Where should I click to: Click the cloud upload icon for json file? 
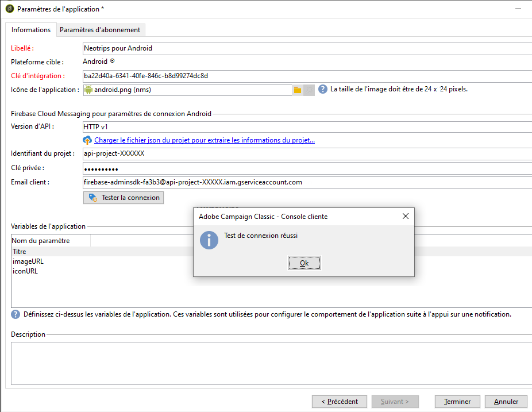pyautogui.click(x=87, y=140)
